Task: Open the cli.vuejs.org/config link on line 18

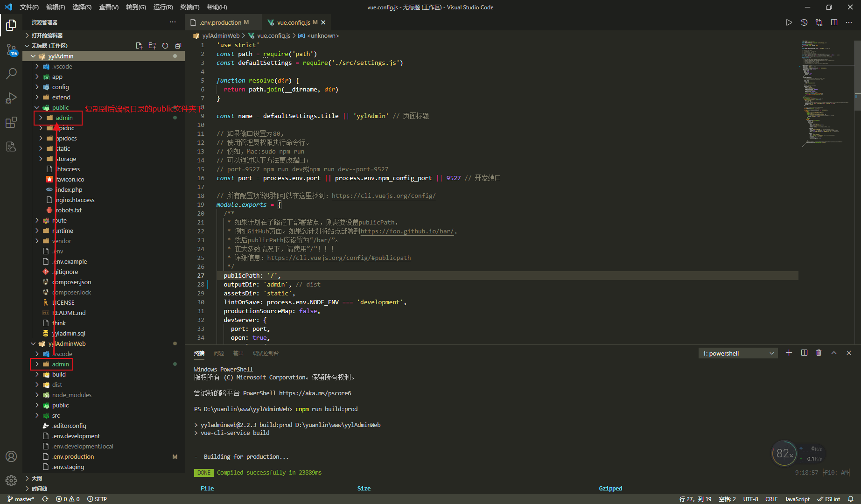Action: pyautogui.click(x=384, y=196)
